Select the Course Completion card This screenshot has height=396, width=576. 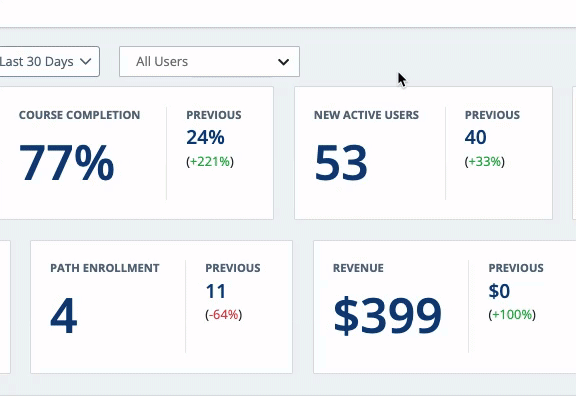[x=137, y=153]
